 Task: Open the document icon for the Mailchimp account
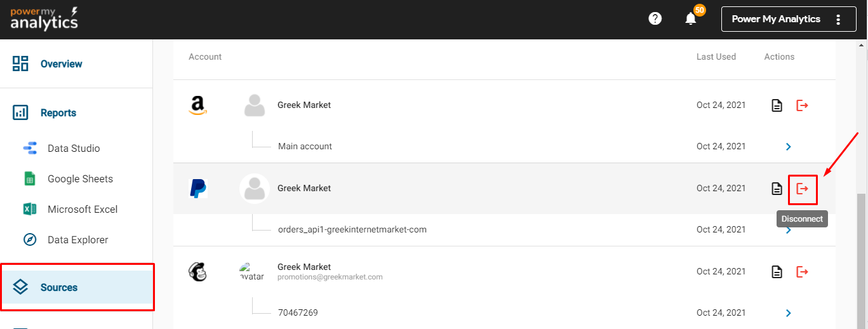pyautogui.click(x=777, y=272)
